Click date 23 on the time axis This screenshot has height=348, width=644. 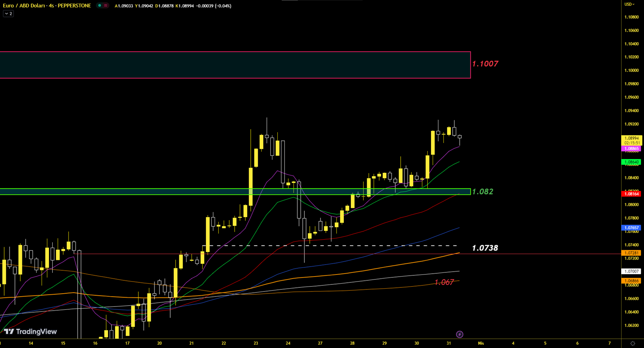[x=256, y=343]
